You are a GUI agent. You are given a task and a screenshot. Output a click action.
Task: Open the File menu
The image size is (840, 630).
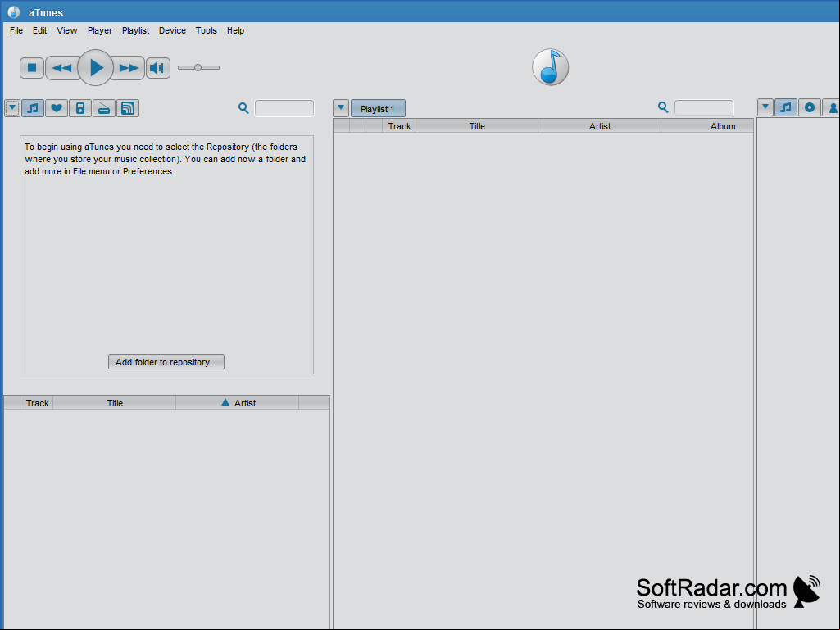pyautogui.click(x=16, y=30)
